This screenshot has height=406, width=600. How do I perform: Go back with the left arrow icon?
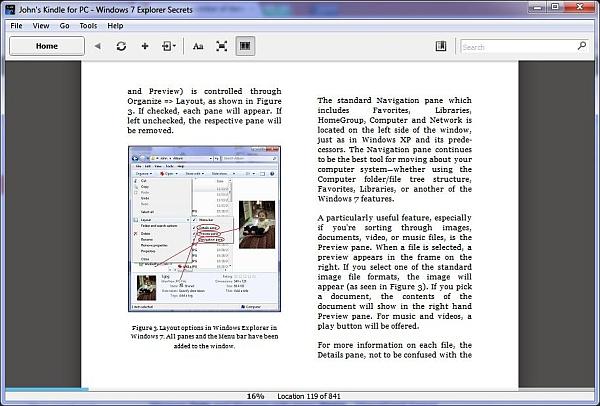tap(98, 46)
